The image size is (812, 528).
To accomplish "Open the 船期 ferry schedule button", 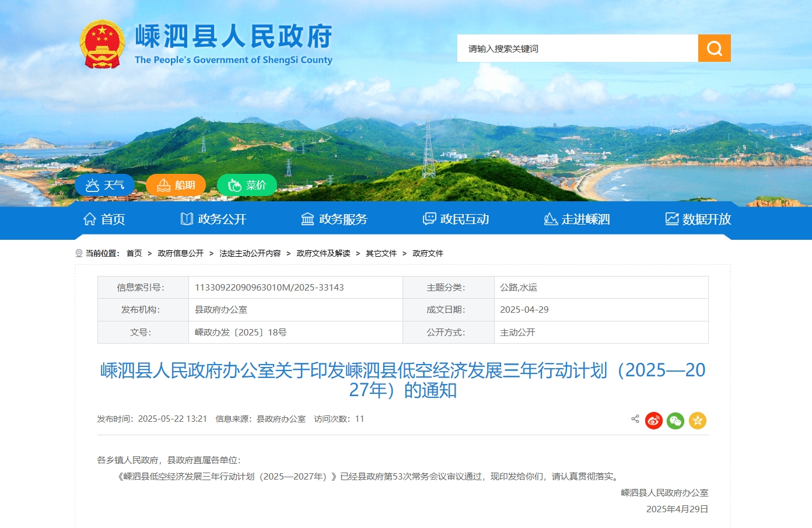I will [x=176, y=186].
